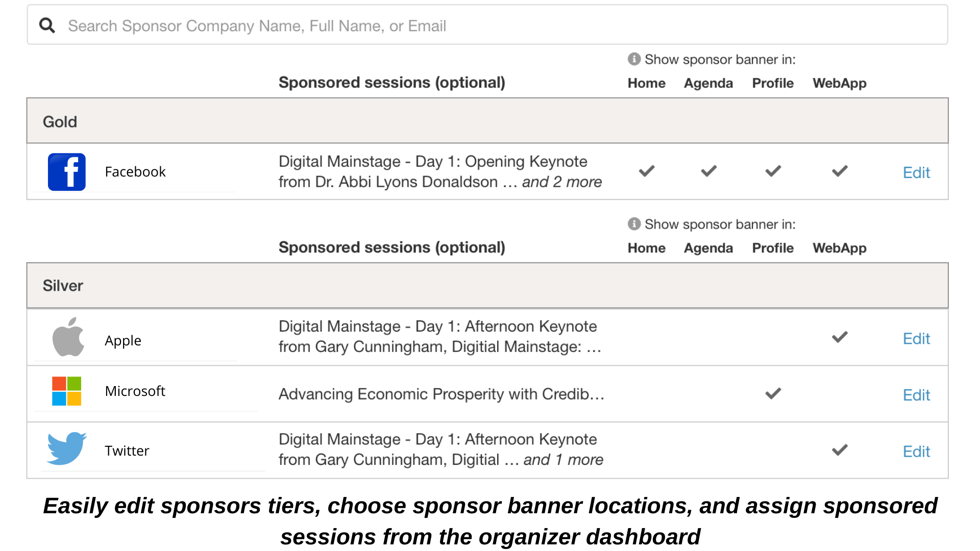Toggle Apple WebApp banner checkmark
Screen dimensions: 980x551
(840, 337)
